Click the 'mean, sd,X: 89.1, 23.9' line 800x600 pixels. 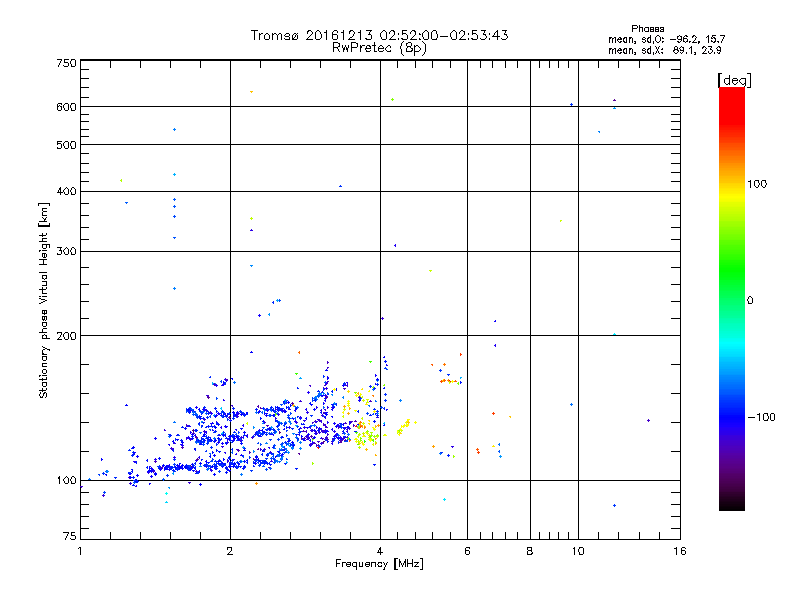click(x=664, y=50)
